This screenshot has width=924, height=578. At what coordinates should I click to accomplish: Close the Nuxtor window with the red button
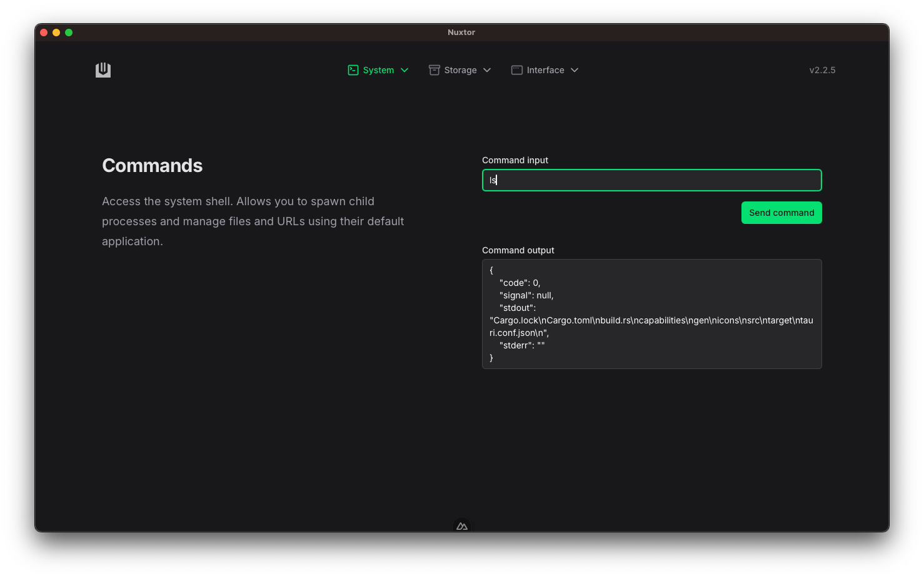[x=44, y=33]
